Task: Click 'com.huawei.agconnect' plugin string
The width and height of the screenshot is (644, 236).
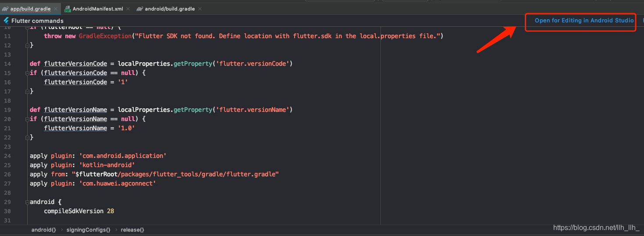Action: (117, 183)
